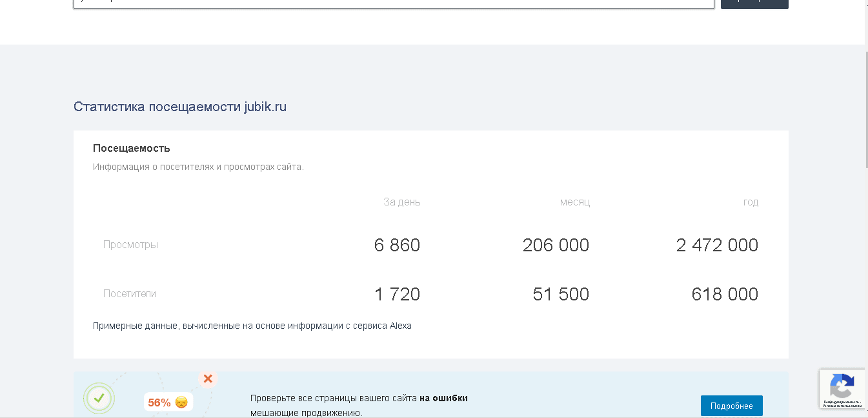Click inside the URL input field
This screenshot has width=868, height=418.
click(387, 3)
